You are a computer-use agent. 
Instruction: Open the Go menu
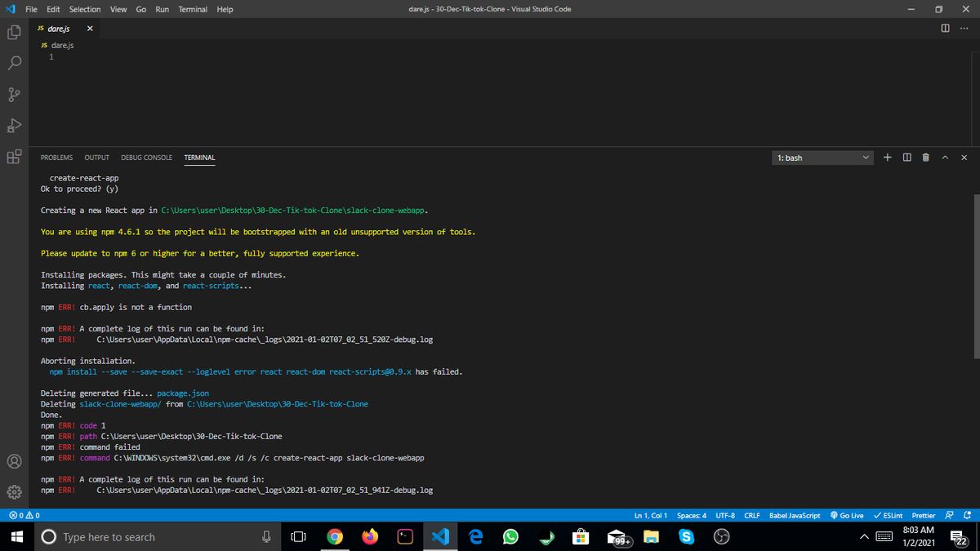(x=140, y=9)
